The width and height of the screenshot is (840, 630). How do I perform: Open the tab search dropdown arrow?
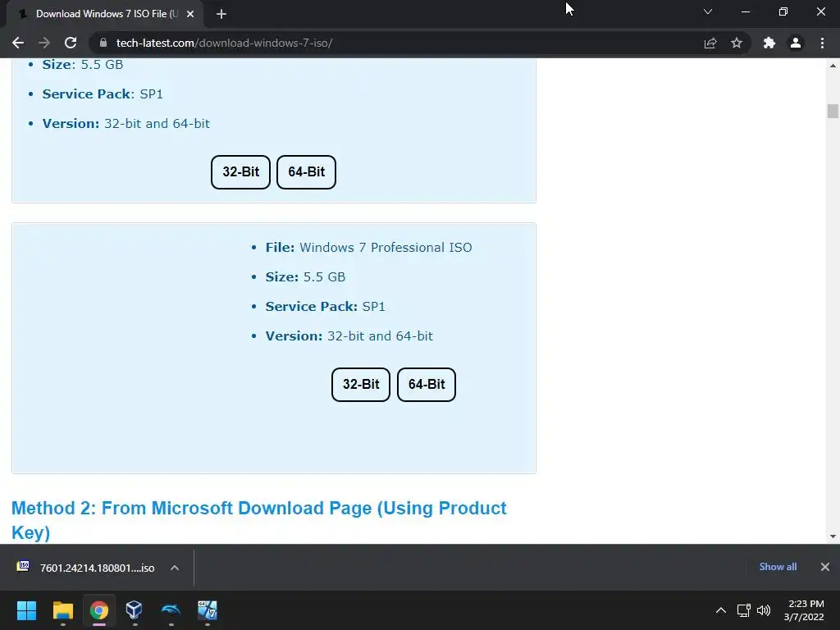pyautogui.click(x=708, y=11)
